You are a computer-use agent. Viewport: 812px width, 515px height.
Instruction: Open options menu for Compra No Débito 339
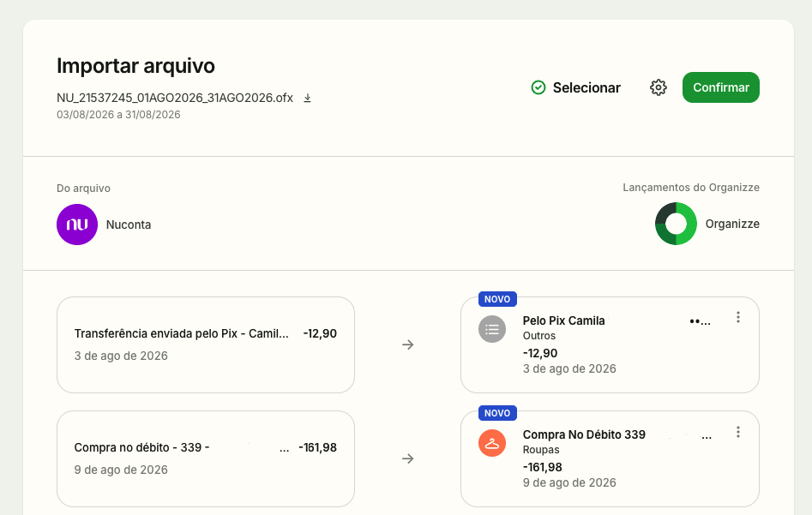(x=738, y=432)
